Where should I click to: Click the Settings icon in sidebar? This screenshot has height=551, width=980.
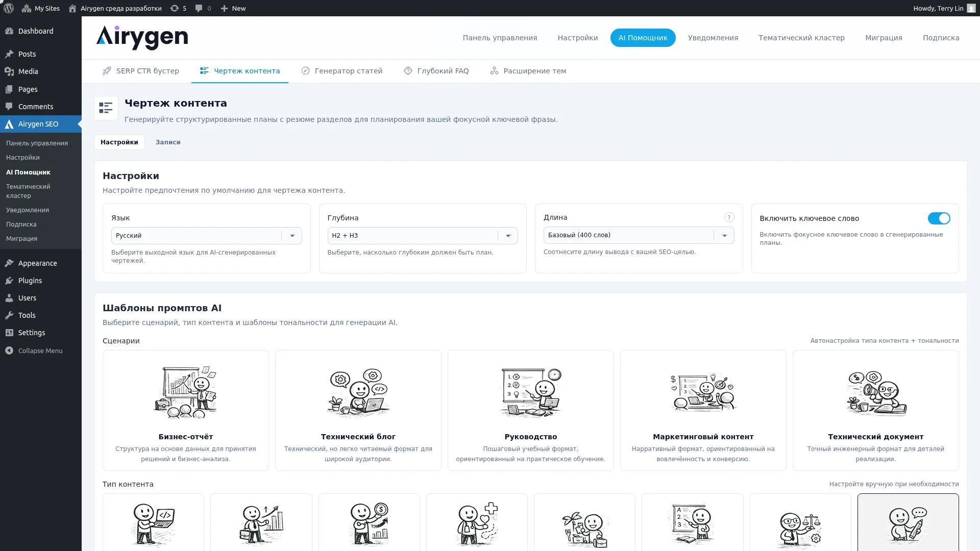tap(9, 333)
